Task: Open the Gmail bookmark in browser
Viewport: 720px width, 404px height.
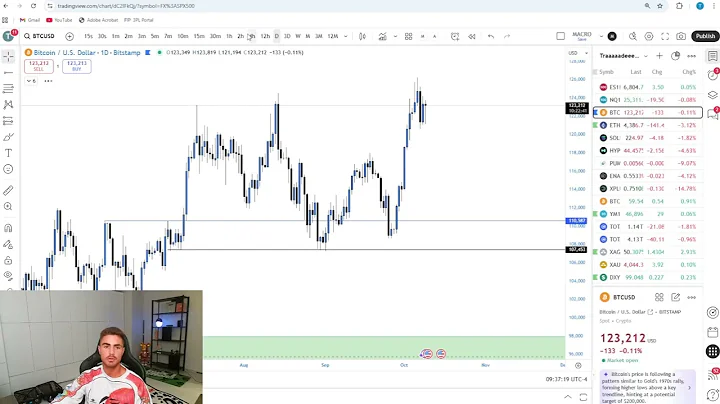Action: 30,20
